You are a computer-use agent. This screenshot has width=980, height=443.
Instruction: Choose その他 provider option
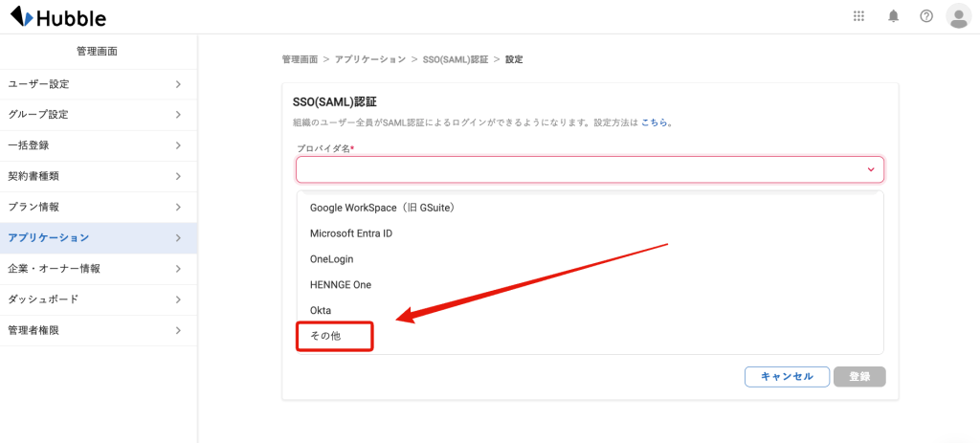click(590, 336)
